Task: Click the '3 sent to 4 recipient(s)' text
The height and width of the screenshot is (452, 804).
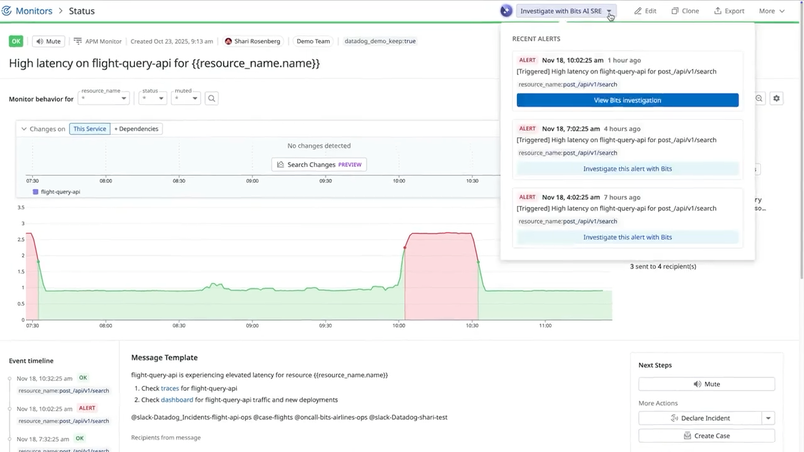Action: point(663,266)
